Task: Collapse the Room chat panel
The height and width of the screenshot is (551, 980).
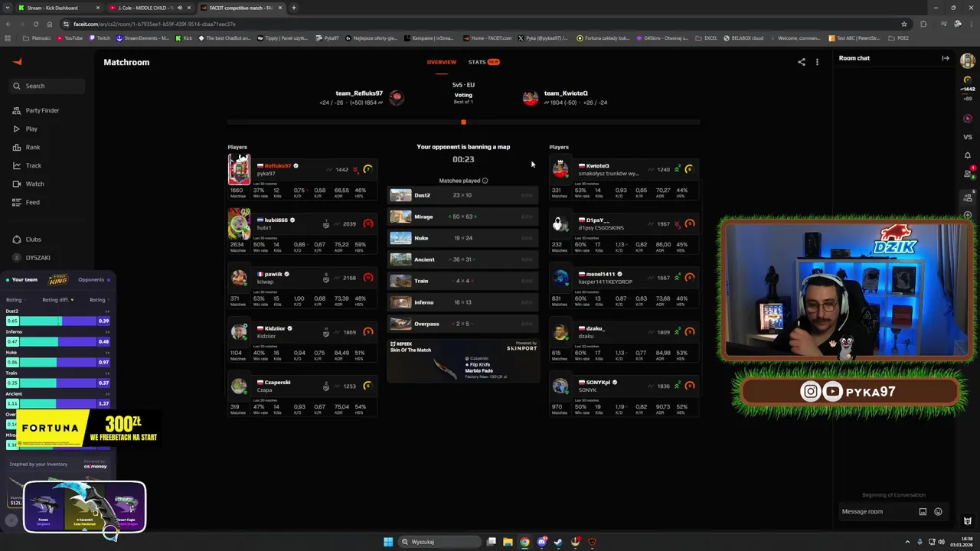Action: click(x=946, y=58)
